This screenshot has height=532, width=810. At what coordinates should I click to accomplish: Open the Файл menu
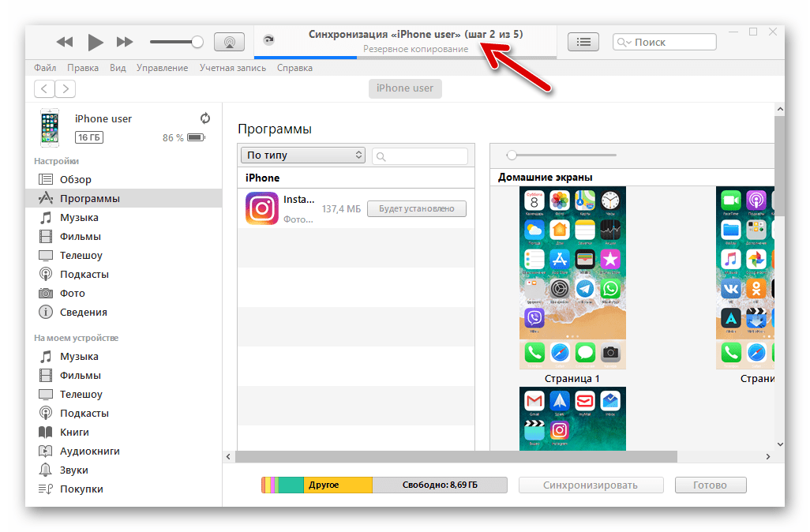(45, 68)
